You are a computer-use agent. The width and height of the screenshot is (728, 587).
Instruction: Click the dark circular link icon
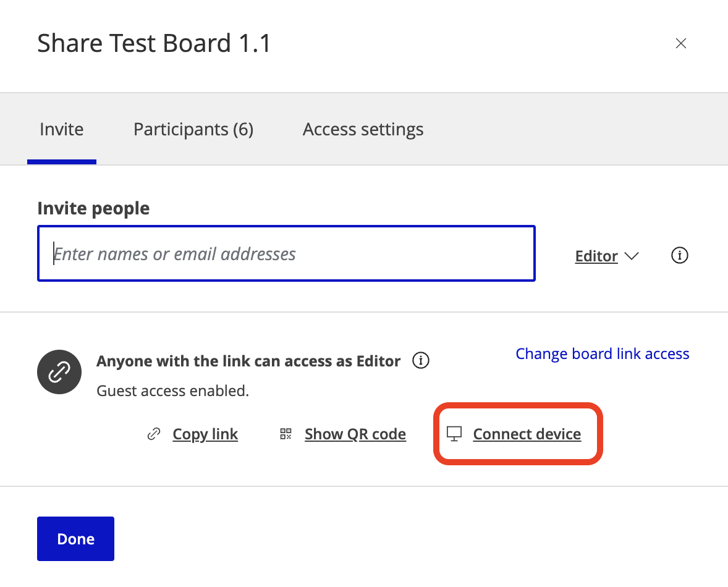point(59,372)
